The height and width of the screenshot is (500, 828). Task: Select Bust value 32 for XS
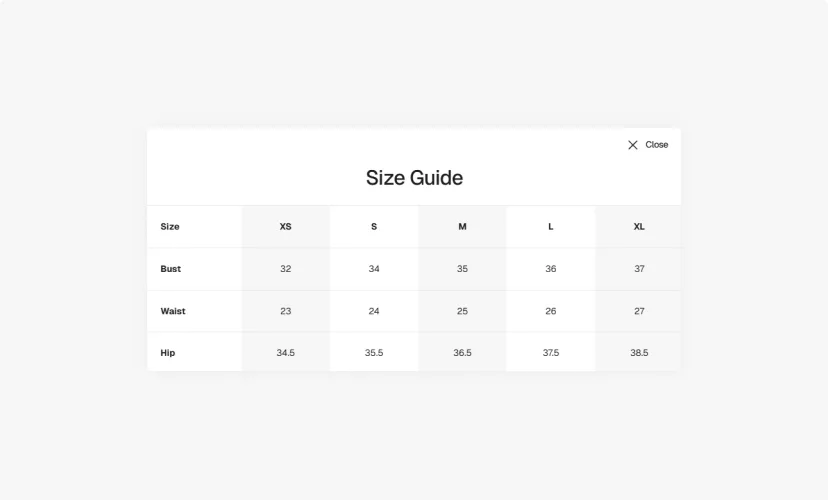[286, 269]
